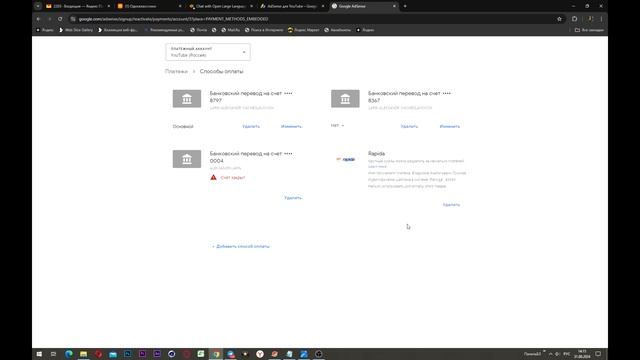Click Добавить способ оплаты link
The image size is (640, 360).
tap(241, 247)
